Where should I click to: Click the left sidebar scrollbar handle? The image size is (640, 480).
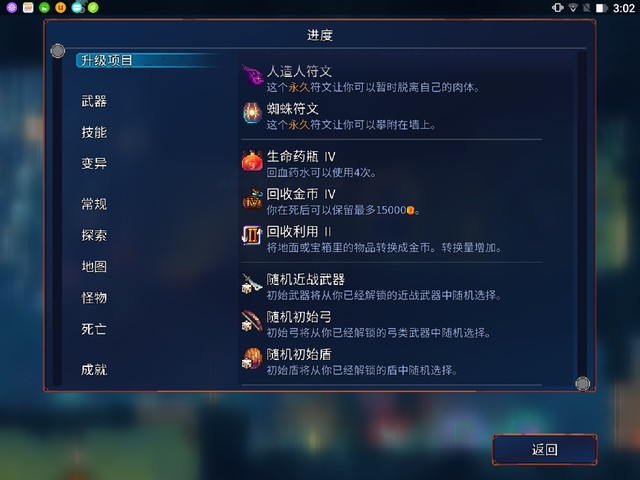(58, 51)
